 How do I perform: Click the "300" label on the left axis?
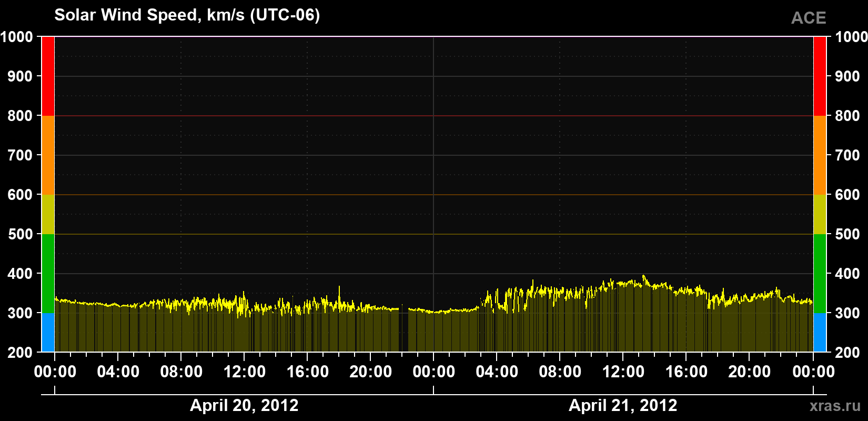[21, 313]
